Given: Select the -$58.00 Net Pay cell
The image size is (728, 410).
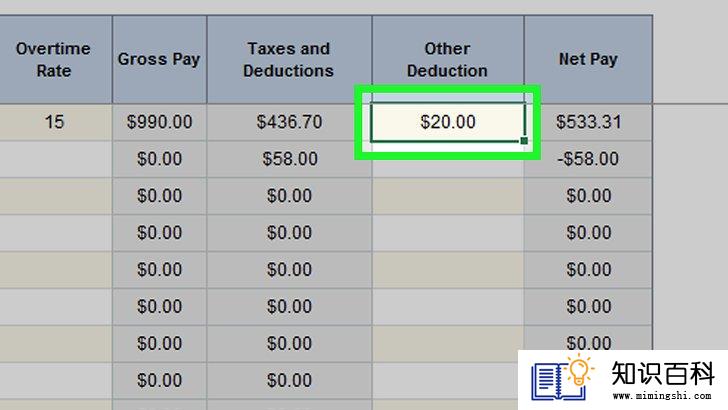Looking at the screenshot, I should click(588, 159).
